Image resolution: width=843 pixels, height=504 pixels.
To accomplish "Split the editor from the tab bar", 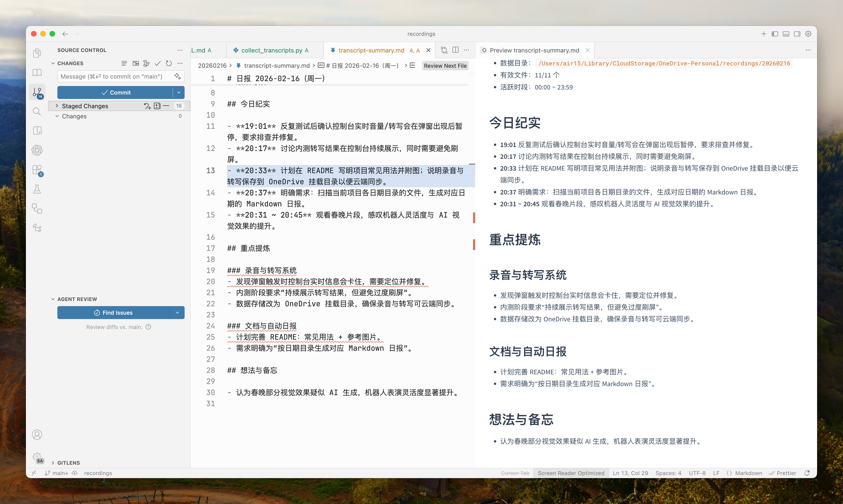I will (x=455, y=50).
